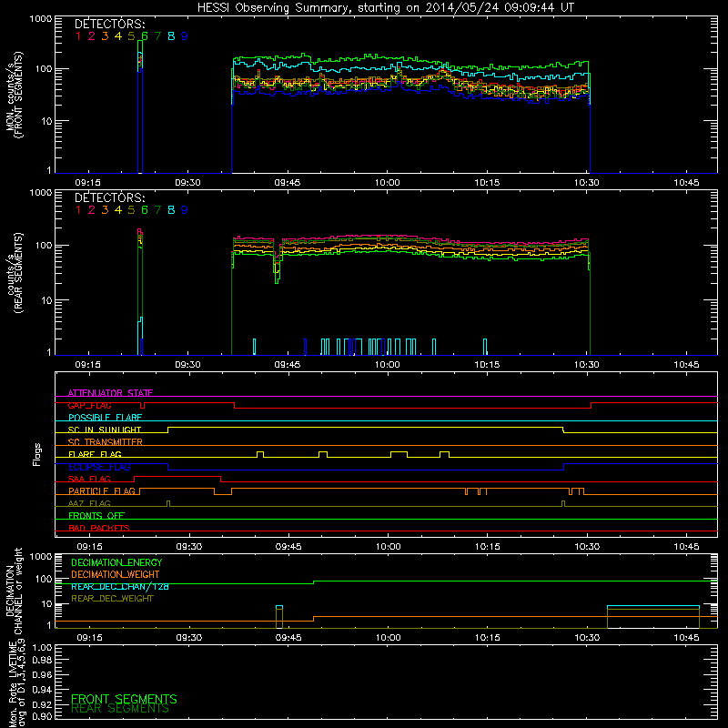The height and width of the screenshot is (728, 728).
Task: Click the POSSIBLE_FLARE flag label
Action: pos(105,418)
